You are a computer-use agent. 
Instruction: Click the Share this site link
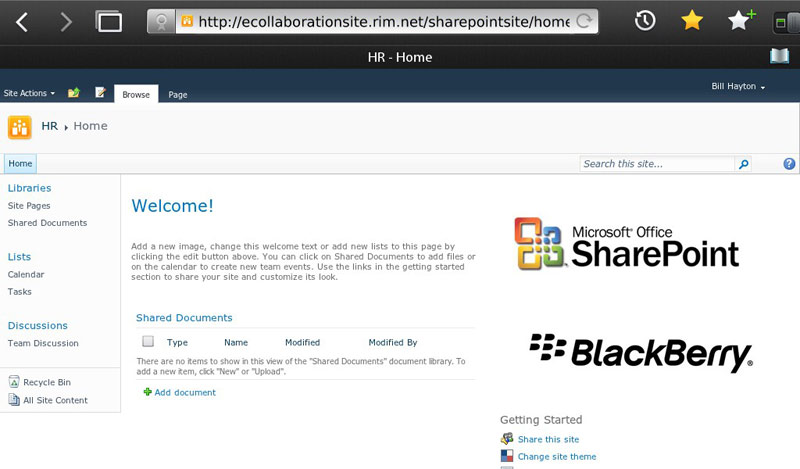click(548, 439)
